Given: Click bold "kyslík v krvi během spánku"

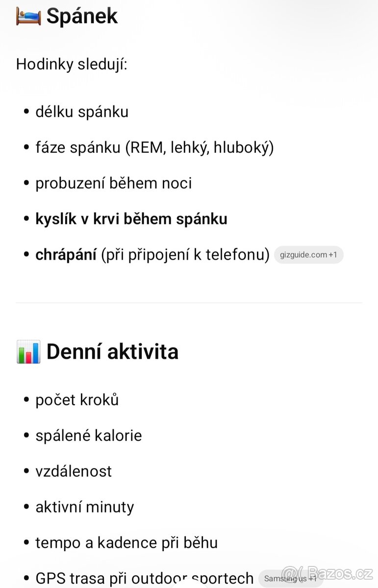Looking at the screenshot, I should point(131,219).
